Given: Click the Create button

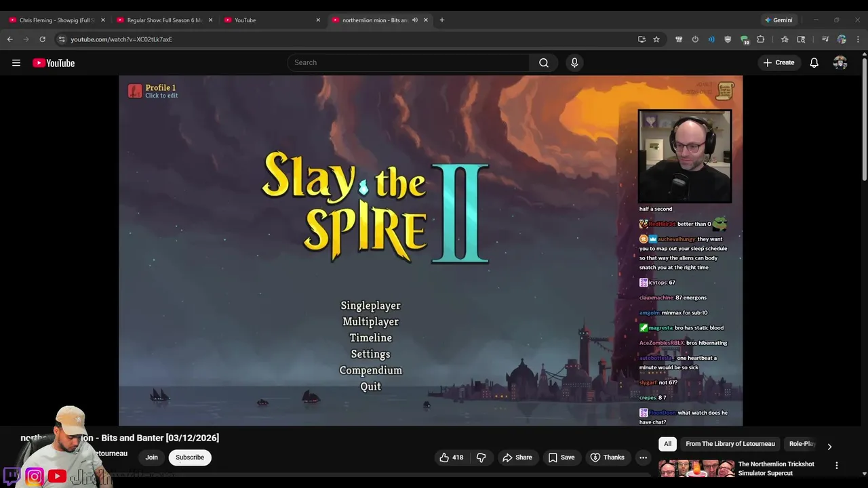Looking at the screenshot, I should coord(778,63).
